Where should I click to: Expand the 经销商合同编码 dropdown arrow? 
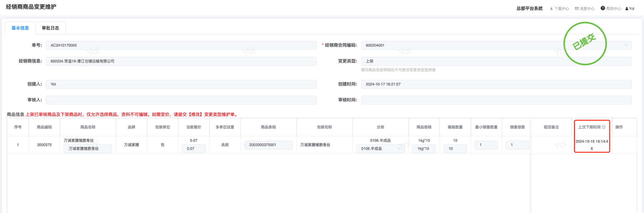click(626, 45)
